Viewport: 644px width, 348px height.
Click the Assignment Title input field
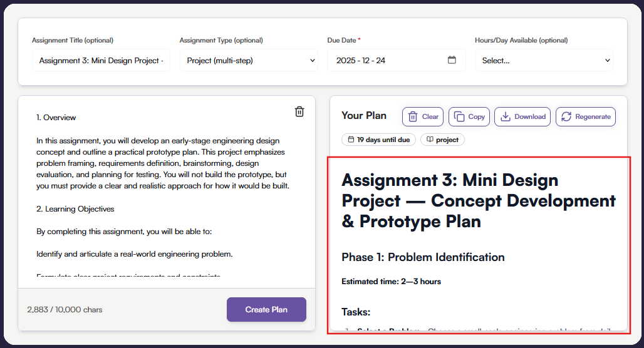click(x=101, y=60)
